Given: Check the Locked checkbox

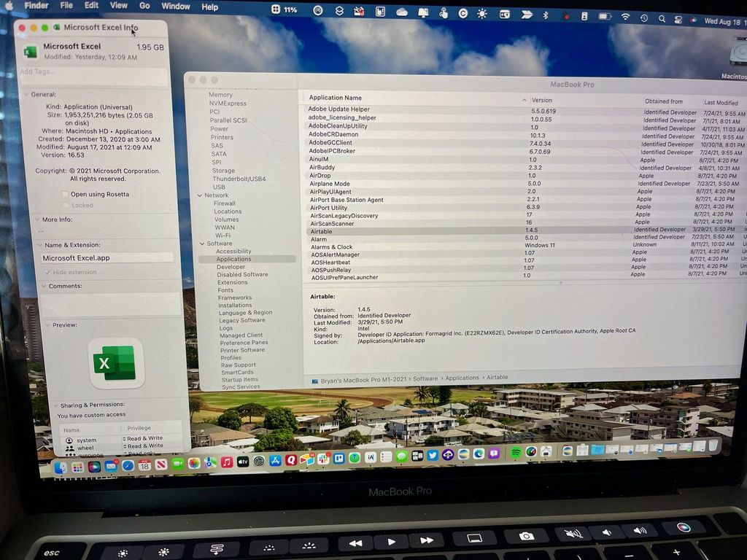Looking at the screenshot, I should pos(65,205).
